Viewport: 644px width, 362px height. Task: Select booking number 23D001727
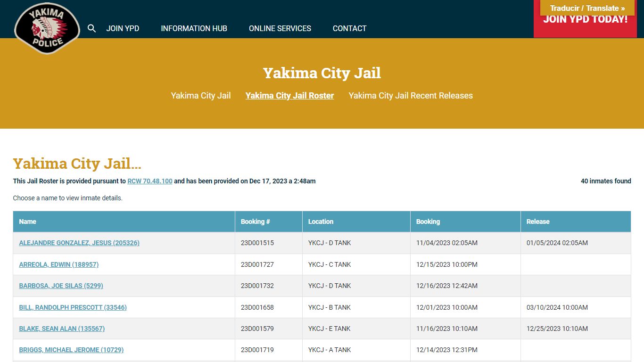click(x=257, y=264)
